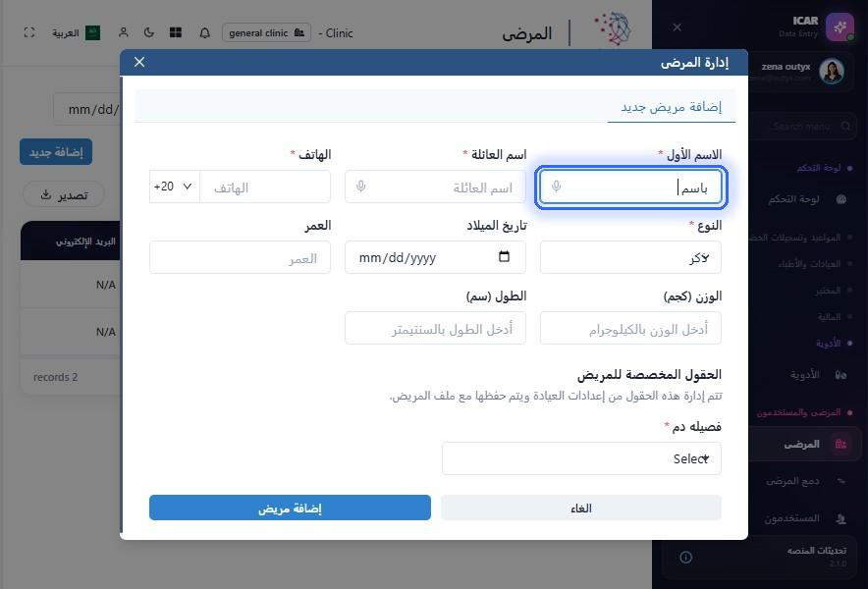Click the تحديثات المنصه platform updates card
The height and width of the screenshot is (589, 868).
coord(760,557)
